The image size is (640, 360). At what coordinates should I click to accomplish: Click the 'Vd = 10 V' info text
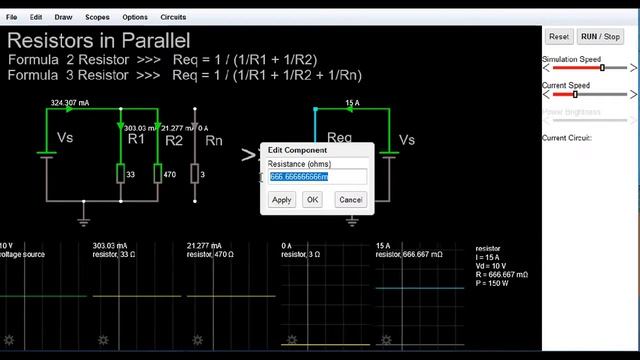[x=491, y=266]
